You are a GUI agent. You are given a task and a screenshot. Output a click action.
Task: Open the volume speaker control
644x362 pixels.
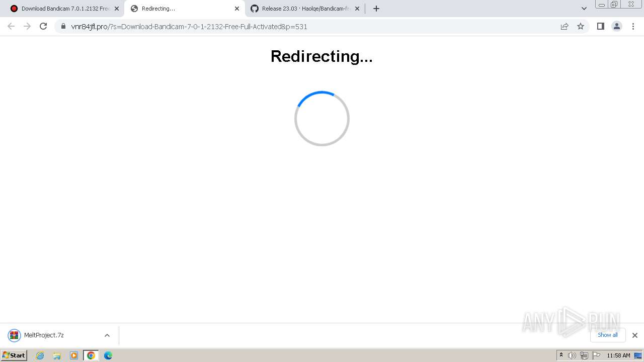pos(572,355)
